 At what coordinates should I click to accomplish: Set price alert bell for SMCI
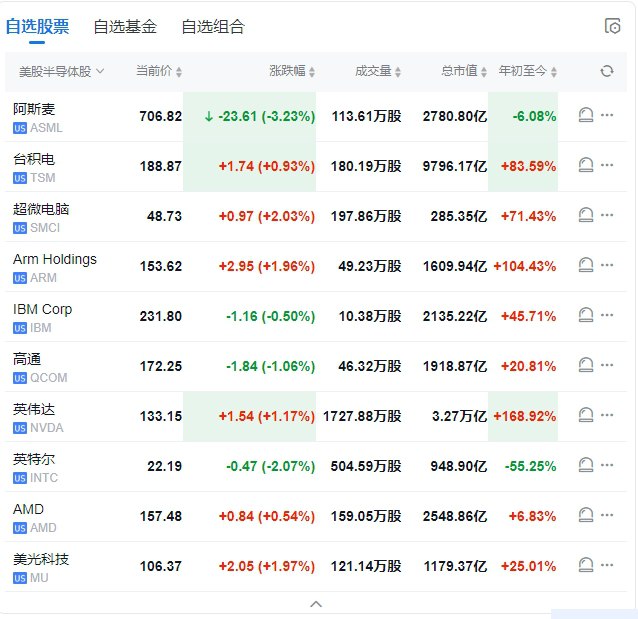pos(586,215)
